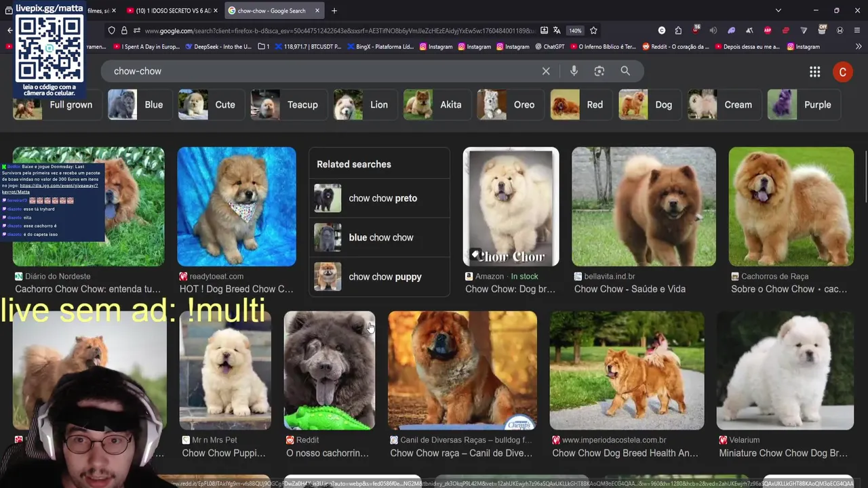The height and width of the screenshot is (488, 868).
Task: Open the page translate icon in address bar
Action: click(x=557, y=30)
